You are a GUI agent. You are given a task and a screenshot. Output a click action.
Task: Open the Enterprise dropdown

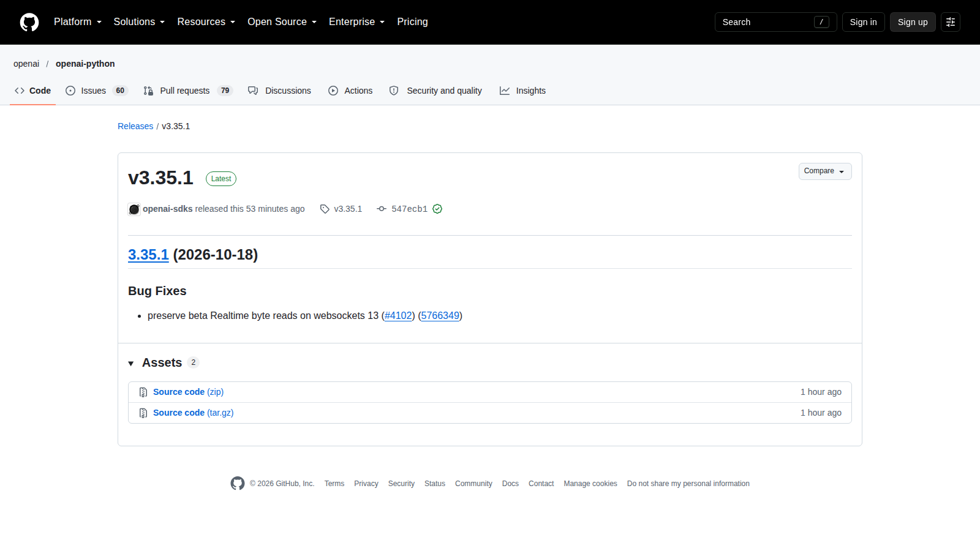click(x=357, y=22)
